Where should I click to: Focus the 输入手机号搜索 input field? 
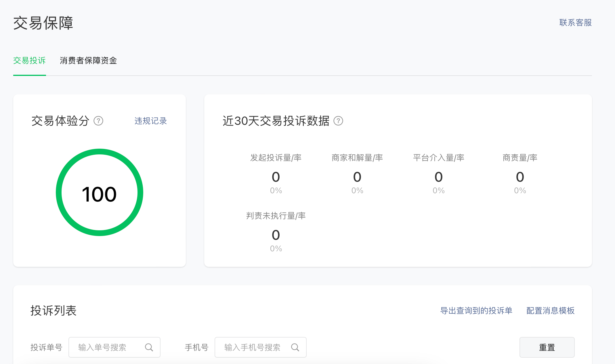[x=253, y=347]
